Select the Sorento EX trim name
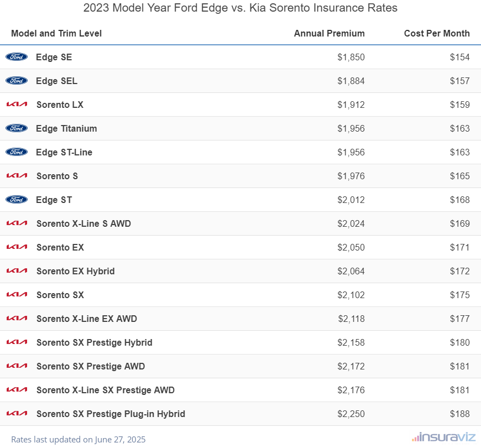This screenshot has width=481, height=448. pyautogui.click(x=60, y=247)
